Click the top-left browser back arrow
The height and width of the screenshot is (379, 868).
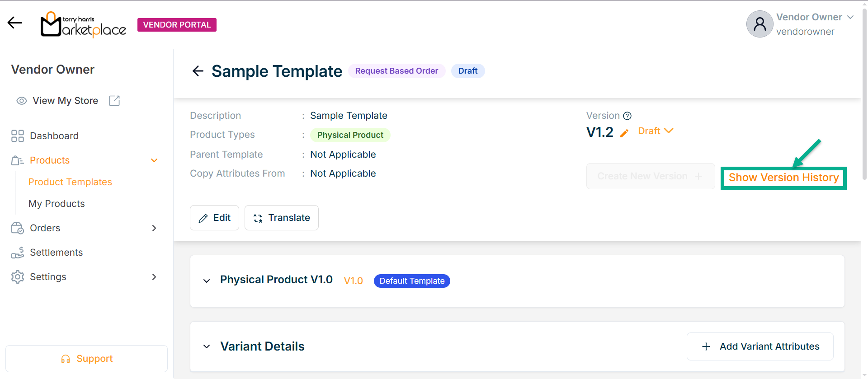[x=15, y=23]
